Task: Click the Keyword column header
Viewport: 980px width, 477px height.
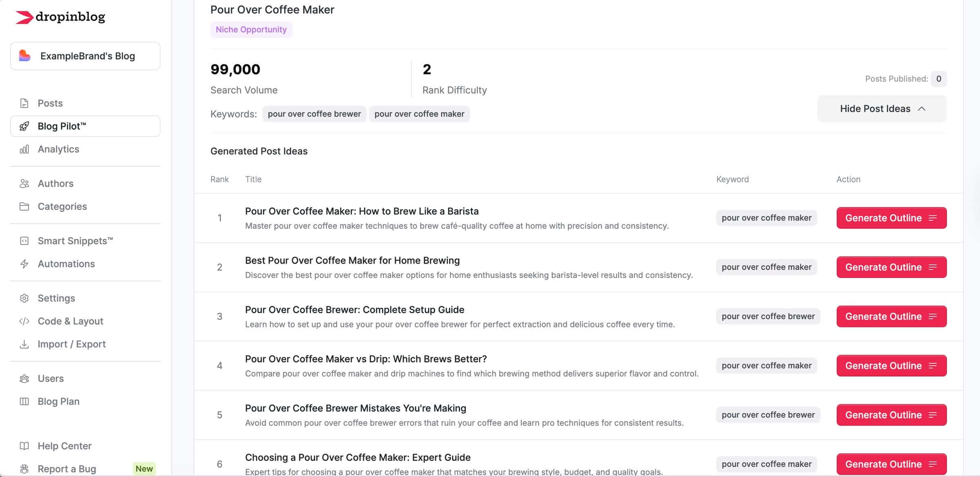Action: coord(733,179)
